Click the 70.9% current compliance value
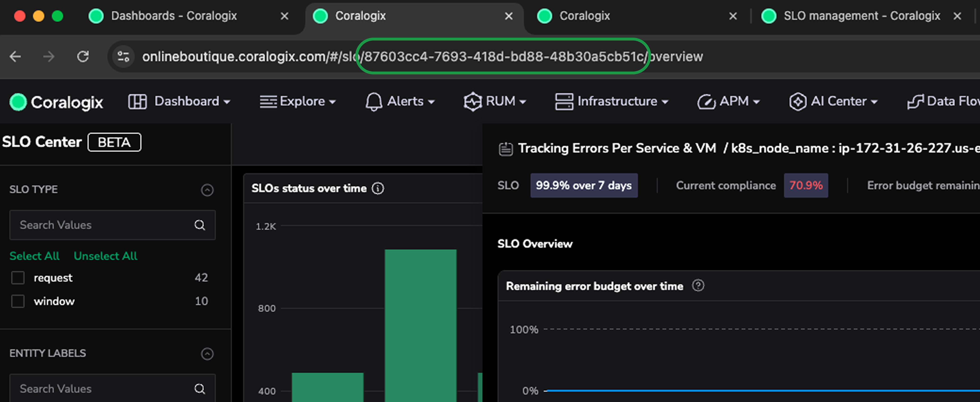The image size is (980, 402). (x=806, y=185)
